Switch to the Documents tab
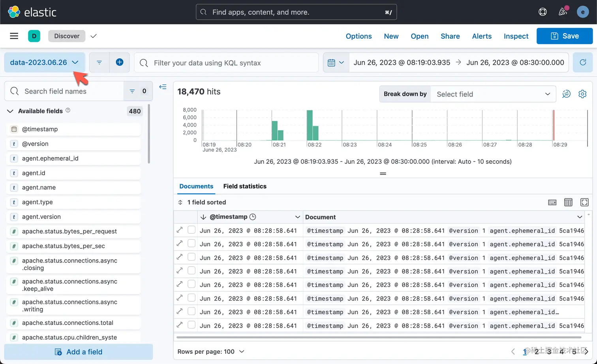The height and width of the screenshot is (364, 597). 196,186
